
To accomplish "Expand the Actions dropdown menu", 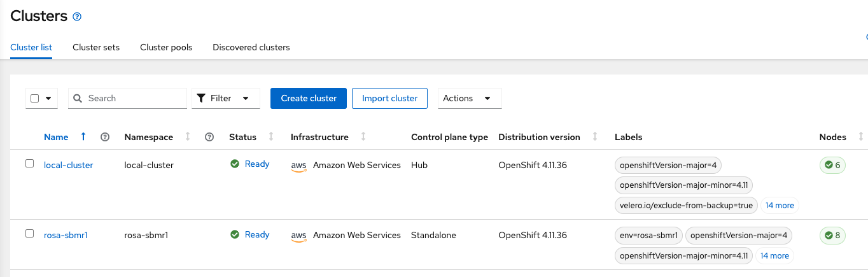I will 469,99.
